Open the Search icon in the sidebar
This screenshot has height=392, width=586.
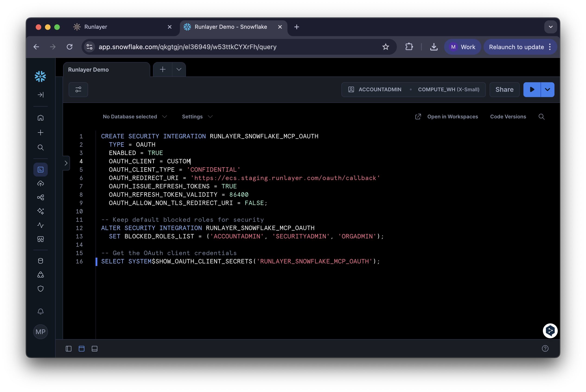tap(41, 148)
